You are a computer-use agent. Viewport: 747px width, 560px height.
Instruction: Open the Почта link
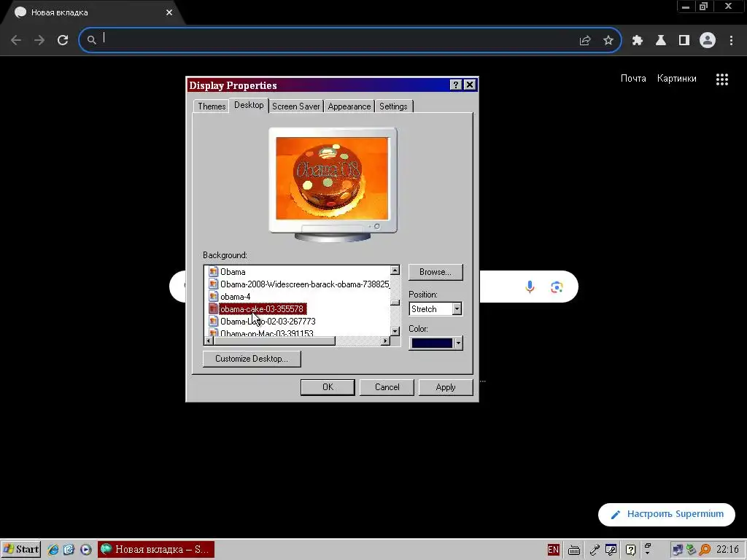[633, 79]
